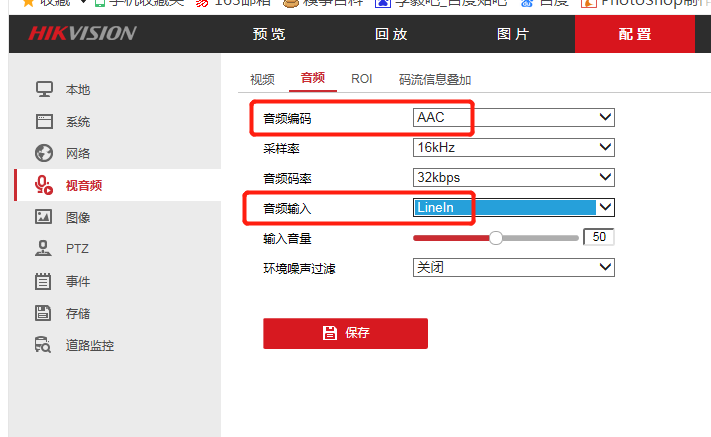
Task: Switch to the 视频 tab
Action: (x=262, y=80)
